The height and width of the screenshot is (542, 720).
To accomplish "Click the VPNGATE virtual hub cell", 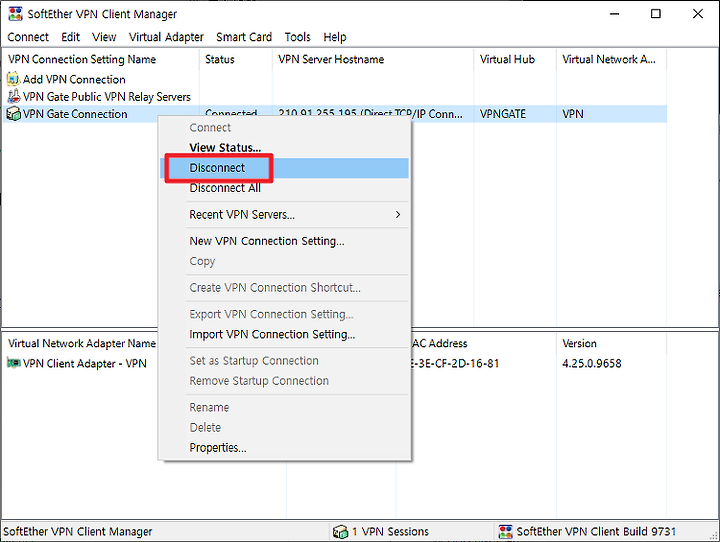I will point(503,114).
